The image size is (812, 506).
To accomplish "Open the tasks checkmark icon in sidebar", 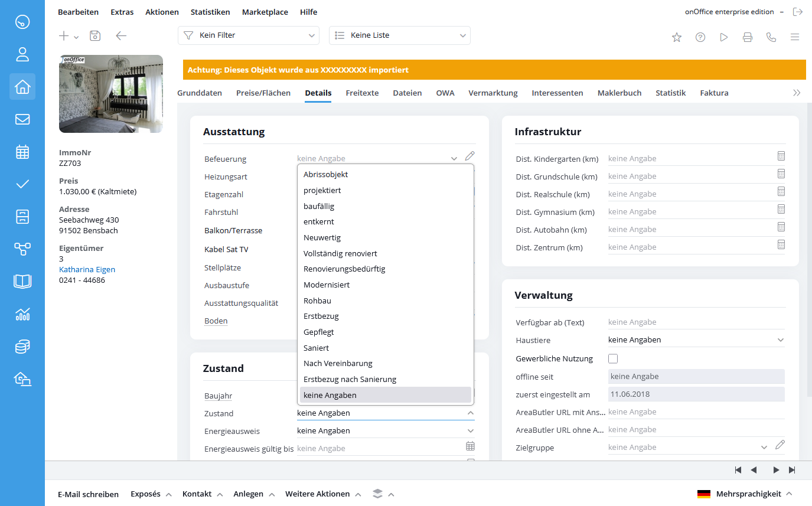I will click(x=22, y=184).
